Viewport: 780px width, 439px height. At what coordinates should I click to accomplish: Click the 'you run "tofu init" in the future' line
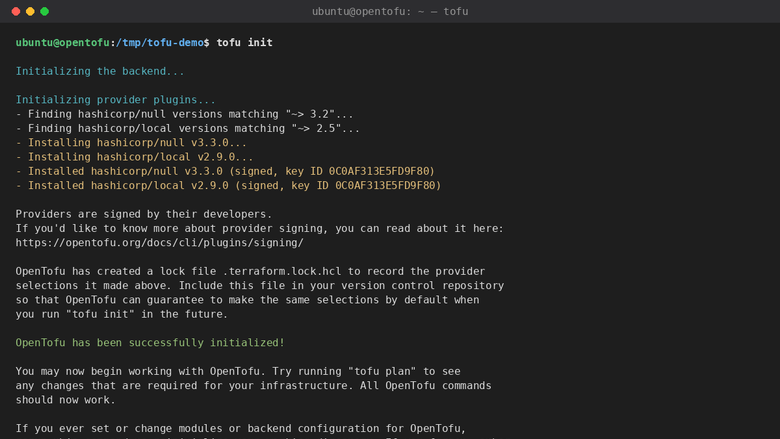point(122,314)
